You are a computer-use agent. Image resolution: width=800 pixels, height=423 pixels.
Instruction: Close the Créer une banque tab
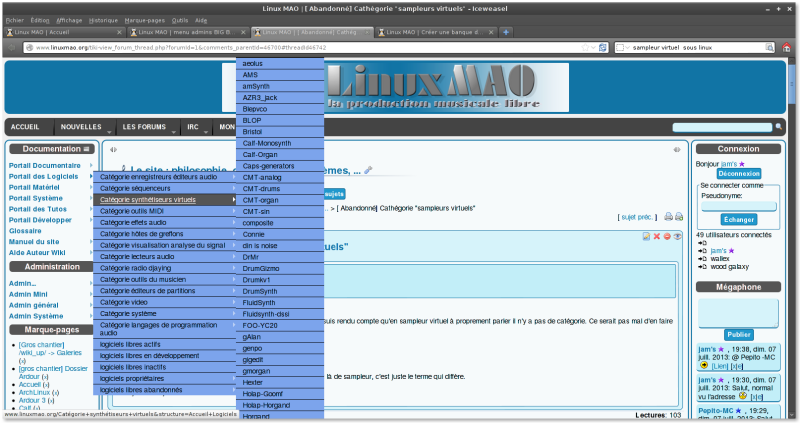(491, 32)
